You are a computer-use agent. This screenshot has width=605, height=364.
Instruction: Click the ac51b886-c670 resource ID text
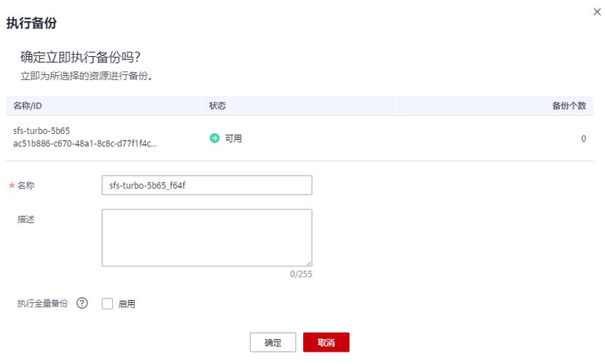[x=85, y=143]
